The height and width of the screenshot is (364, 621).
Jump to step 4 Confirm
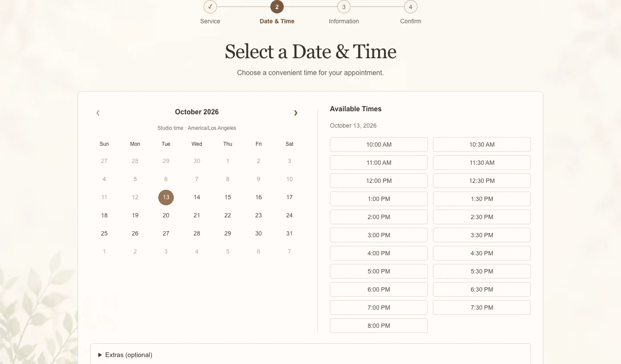tap(411, 7)
